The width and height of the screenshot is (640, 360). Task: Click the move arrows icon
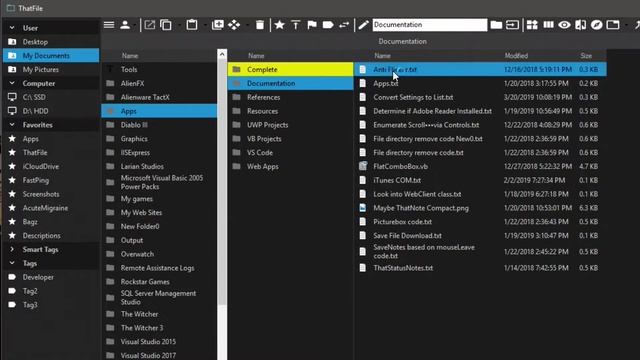234,25
